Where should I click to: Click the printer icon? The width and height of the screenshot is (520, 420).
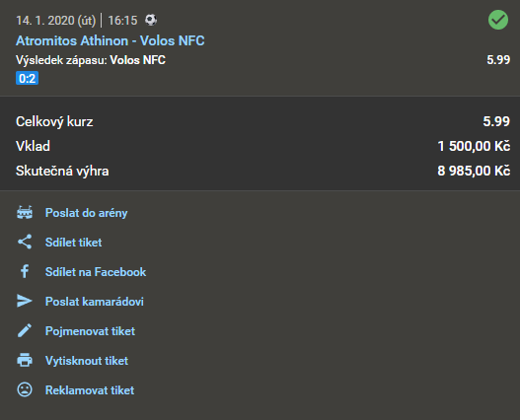25,360
